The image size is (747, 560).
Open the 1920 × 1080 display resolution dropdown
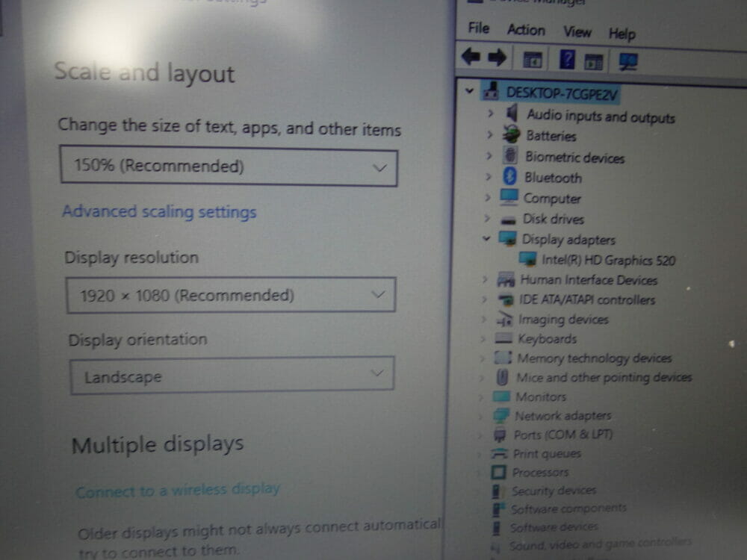click(x=231, y=295)
